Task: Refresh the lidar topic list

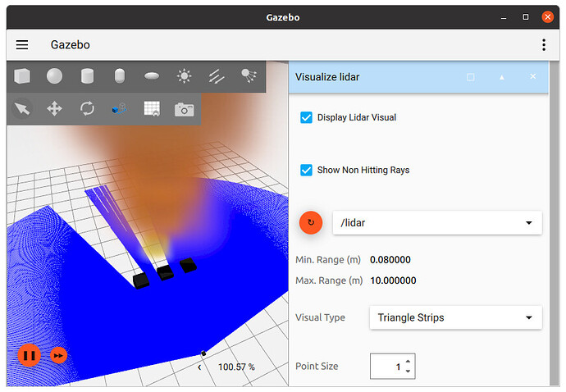Action: (x=311, y=223)
